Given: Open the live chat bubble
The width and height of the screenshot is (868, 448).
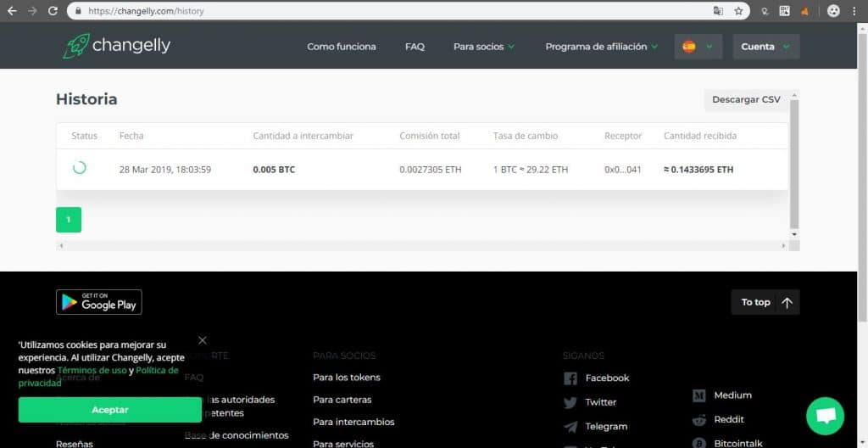Looking at the screenshot, I should 826,416.
